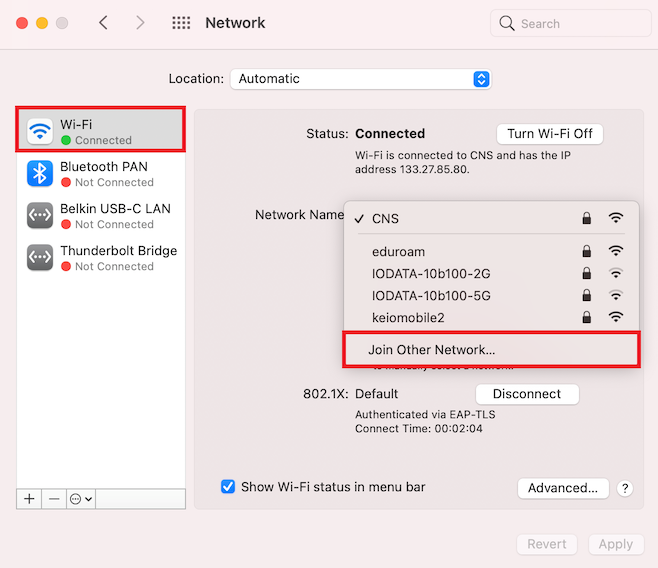The height and width of the screenshot is (568, 658).
Task: Click the 802.1X Disconnect button
Action: [527, 394]
